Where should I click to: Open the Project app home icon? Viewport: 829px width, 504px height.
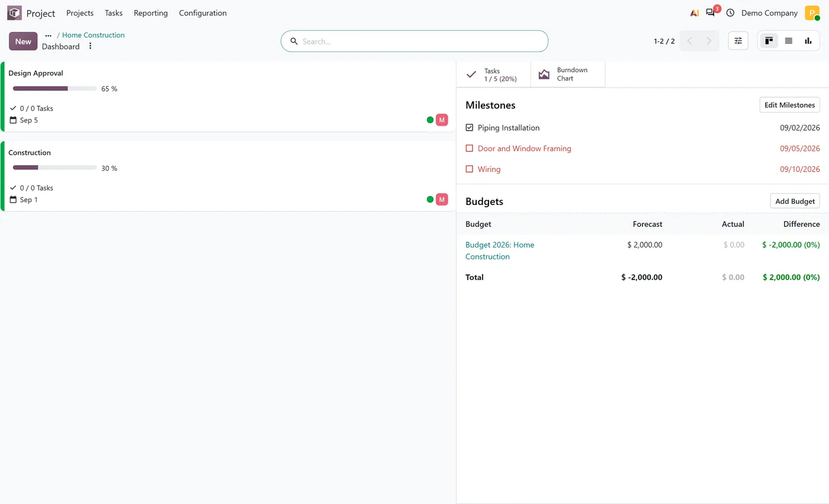[x=14, y=13]
